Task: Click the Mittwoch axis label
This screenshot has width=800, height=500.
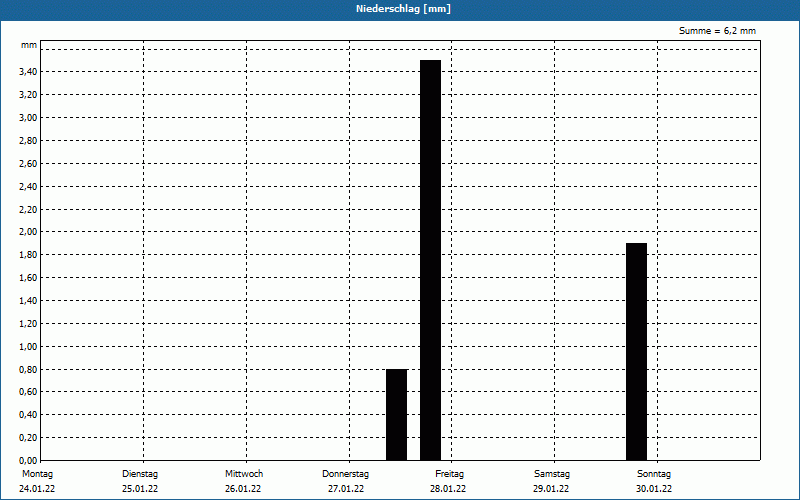Action: [x=244, y=474]
